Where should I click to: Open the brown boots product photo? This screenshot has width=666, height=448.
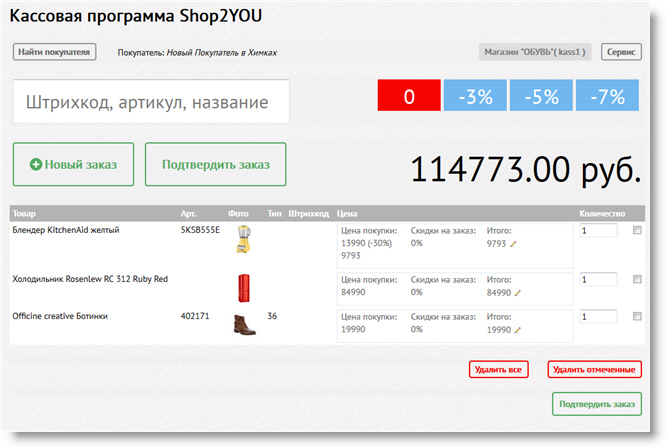coord(241,326)
